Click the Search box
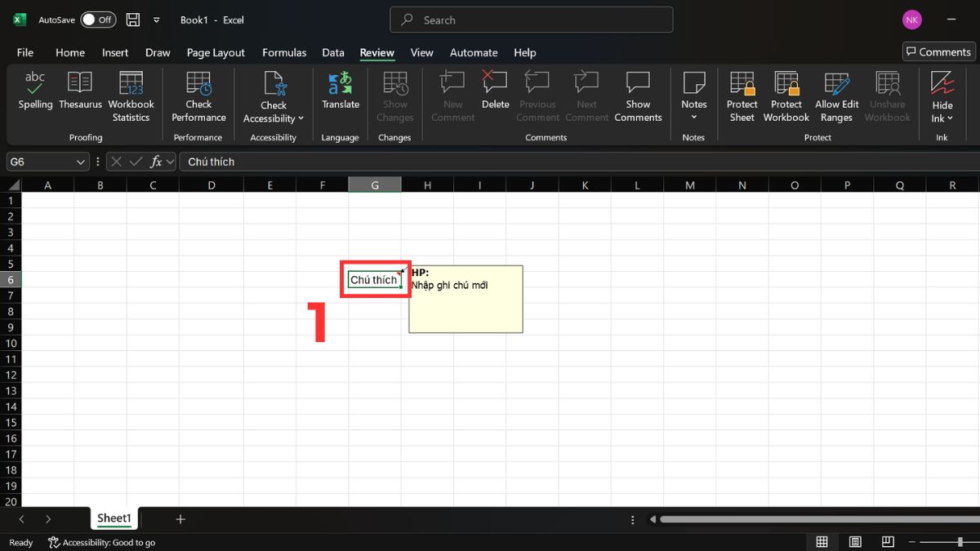Viewport: 980px width, 551px height. click(x=531, y=20)
